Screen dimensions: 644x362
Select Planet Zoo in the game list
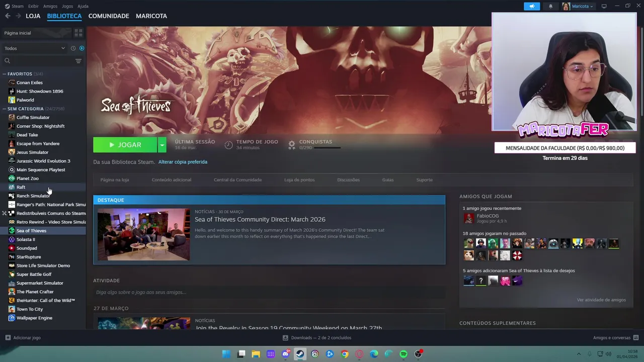click(x=27, y=178)
